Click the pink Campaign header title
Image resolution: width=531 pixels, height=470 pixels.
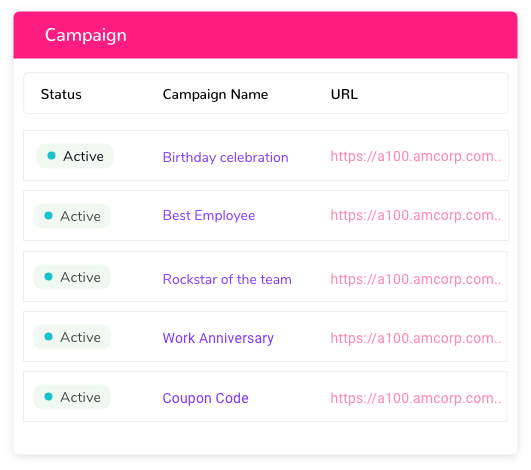(86, 36)
